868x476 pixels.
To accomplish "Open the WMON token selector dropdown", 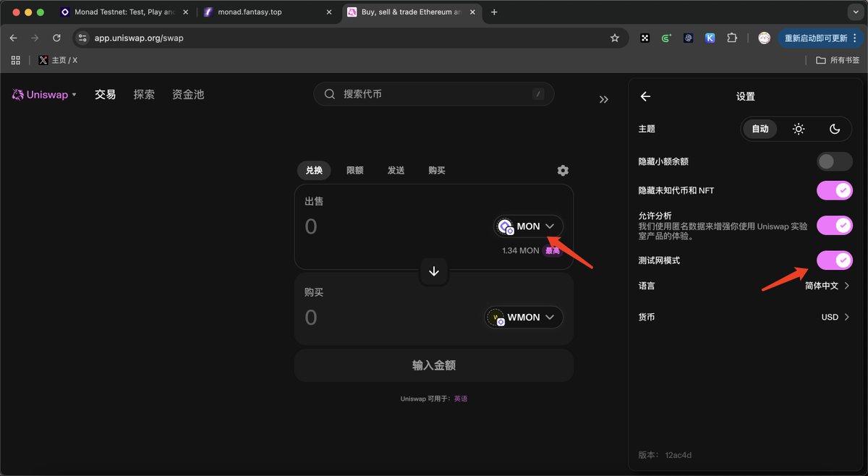I will [x=522, y=317].
